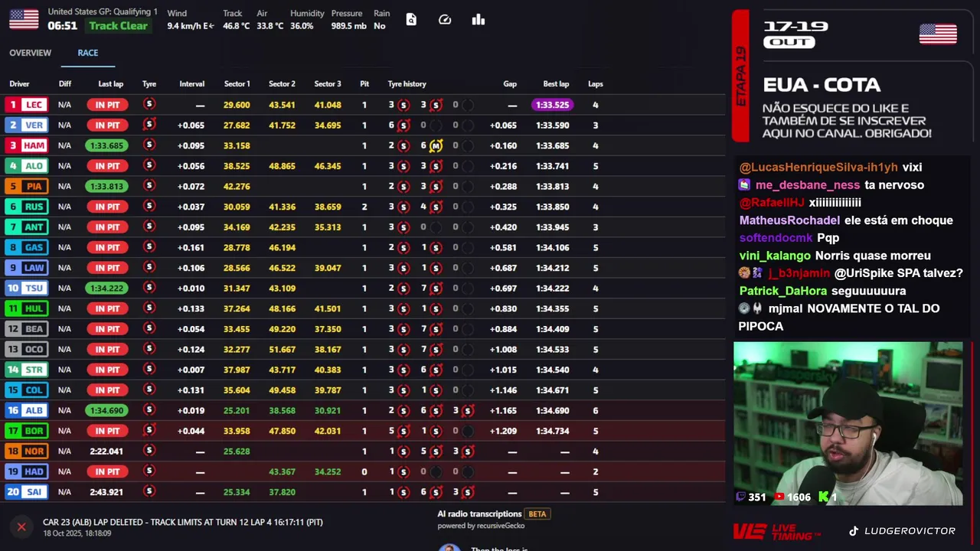The width and height of the screenshot is (980, 551).
Task: Click PIA green last lap 1:33.813
Action: [106, 186]
